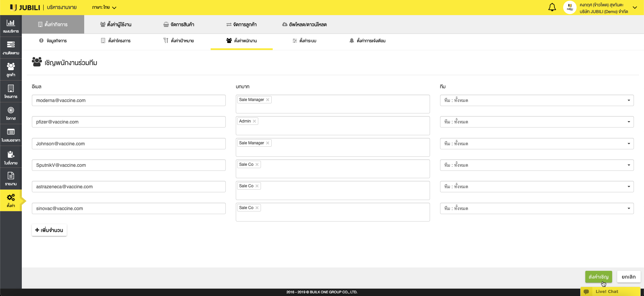644x296 pixels.
Task: Remove Admin role tag from pfizer row
Action: click(x=255, y=121)
